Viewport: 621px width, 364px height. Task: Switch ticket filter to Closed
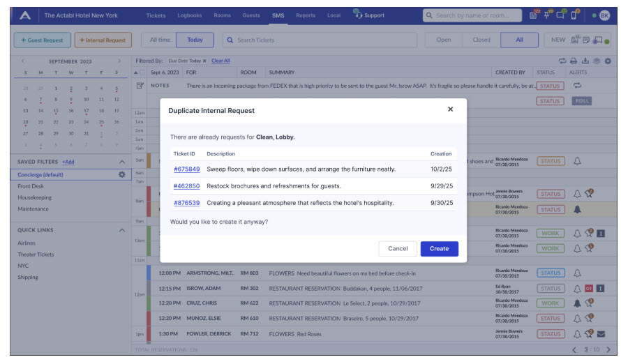pyautogui.click(x=481, y=40)
